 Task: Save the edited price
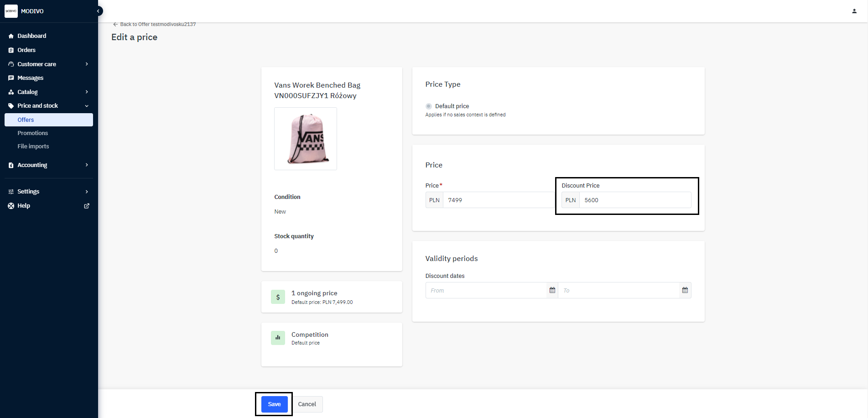pos(274,404)
